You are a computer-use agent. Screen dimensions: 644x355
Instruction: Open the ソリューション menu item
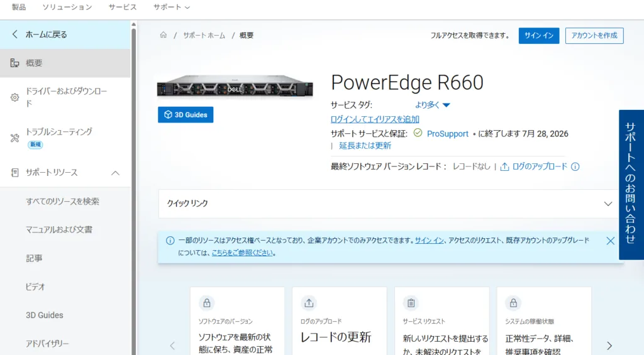tap(67, 7)
